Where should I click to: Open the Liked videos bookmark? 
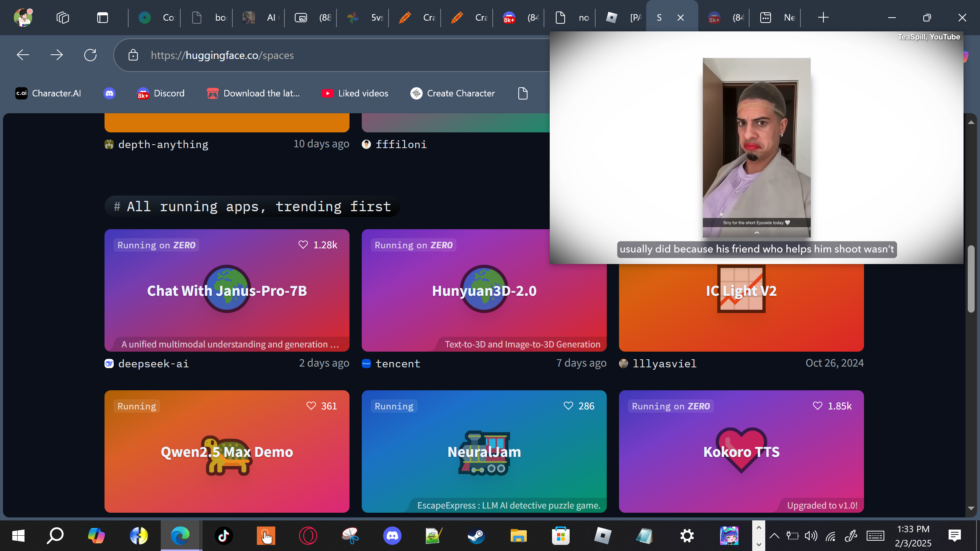click(x=355, y=93)
